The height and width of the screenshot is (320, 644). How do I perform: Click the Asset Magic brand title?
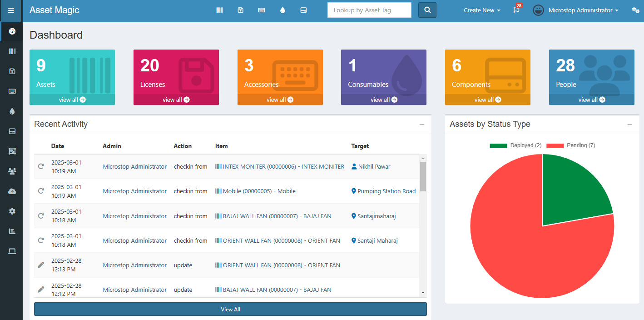click(54, 10)
